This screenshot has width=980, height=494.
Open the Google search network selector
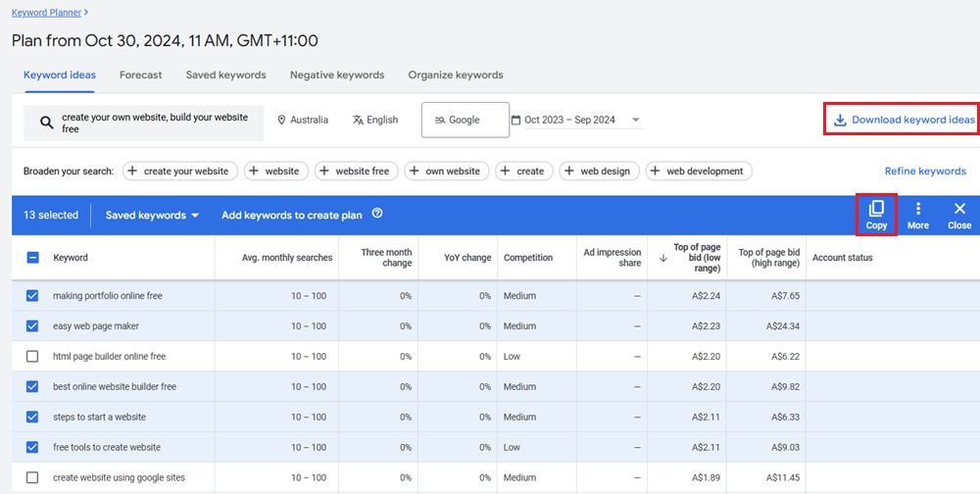[x=465, y=121]
